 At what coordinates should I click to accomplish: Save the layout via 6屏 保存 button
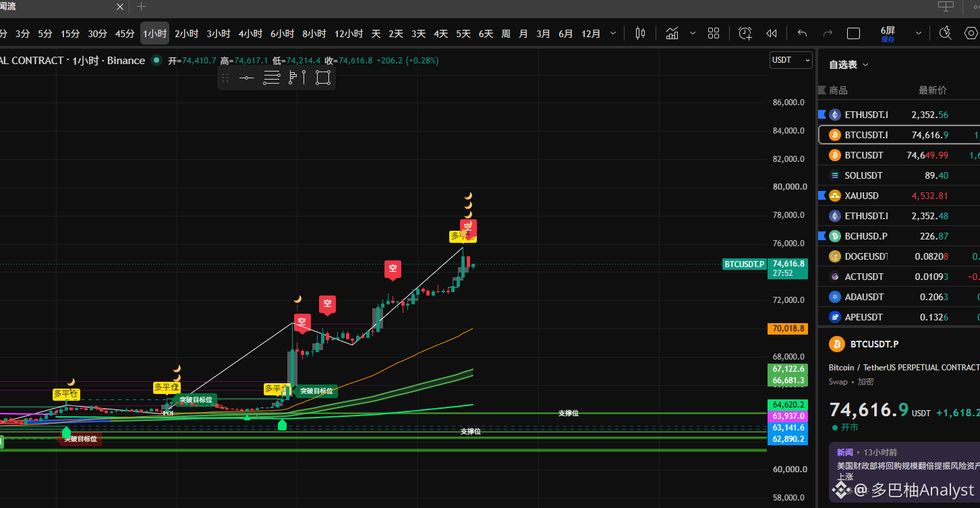tap(888, 34)
